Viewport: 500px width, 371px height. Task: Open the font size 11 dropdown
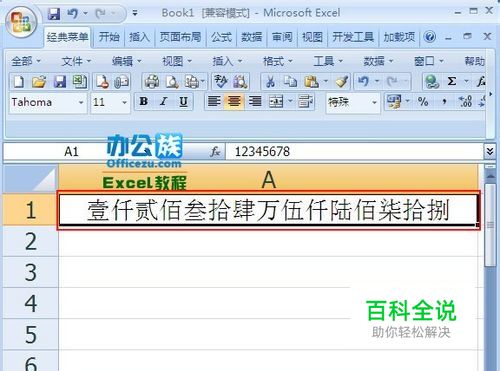[124, 103]
